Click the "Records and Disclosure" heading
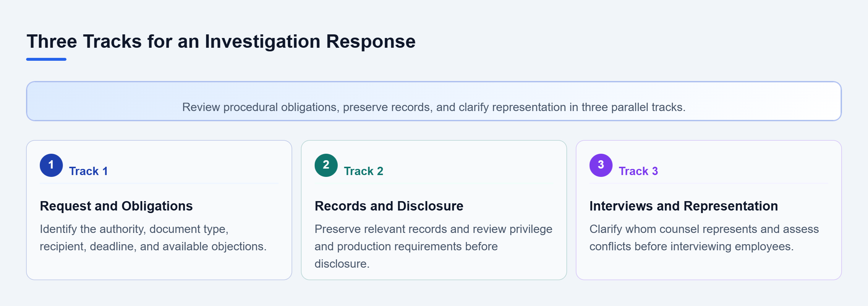Image resolution: width=868 pixels, height=306 pixels. pos(389,206)
